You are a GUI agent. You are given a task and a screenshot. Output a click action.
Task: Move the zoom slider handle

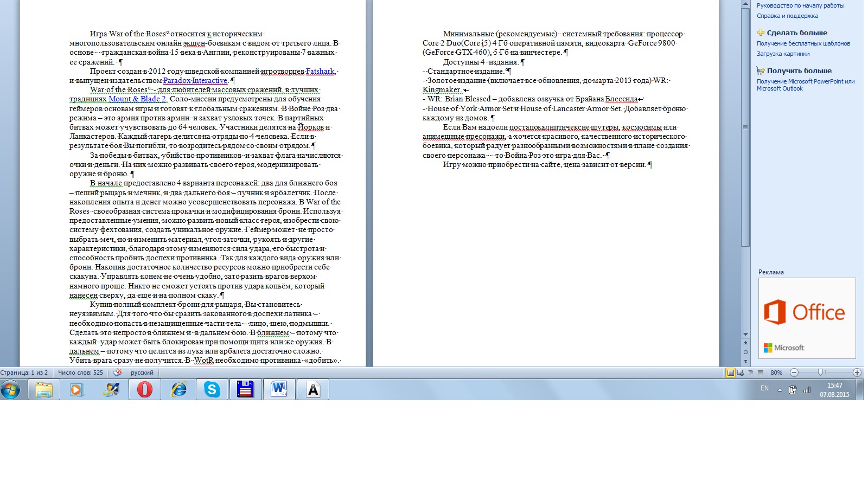820,372
